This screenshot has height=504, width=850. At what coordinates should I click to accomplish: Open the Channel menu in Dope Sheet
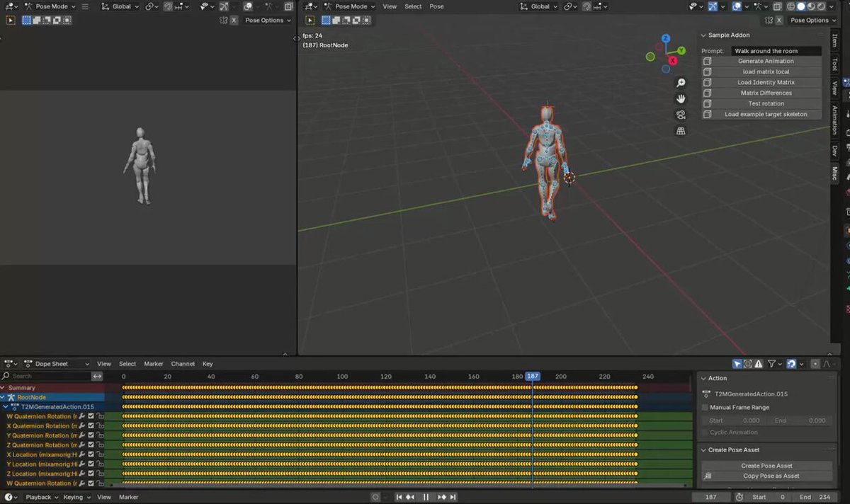183,364
